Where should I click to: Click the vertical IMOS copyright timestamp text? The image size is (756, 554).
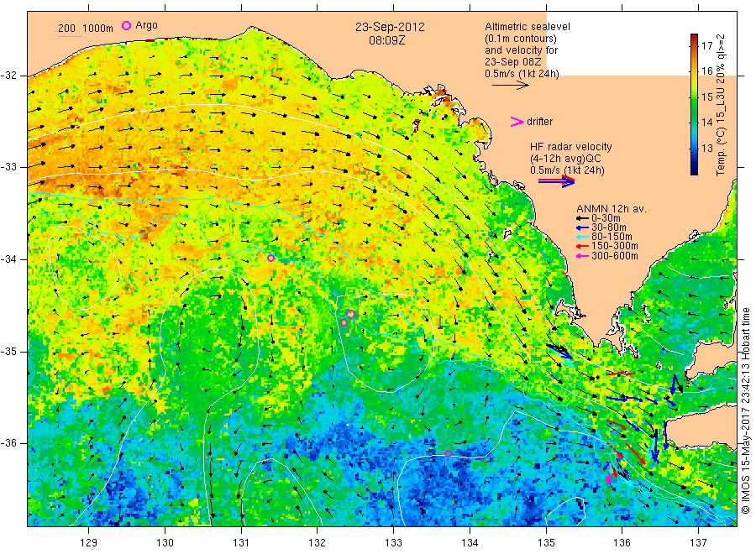[746, 411]
